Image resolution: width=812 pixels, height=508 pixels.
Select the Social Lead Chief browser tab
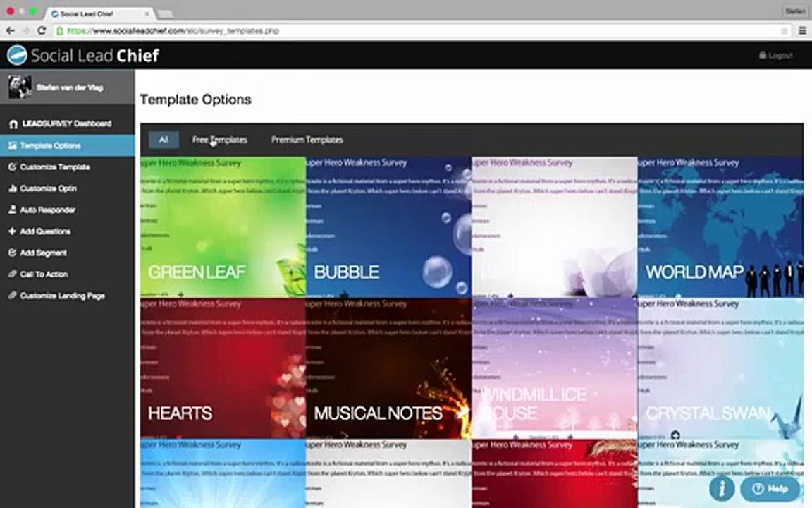click(x=99, y=13)
